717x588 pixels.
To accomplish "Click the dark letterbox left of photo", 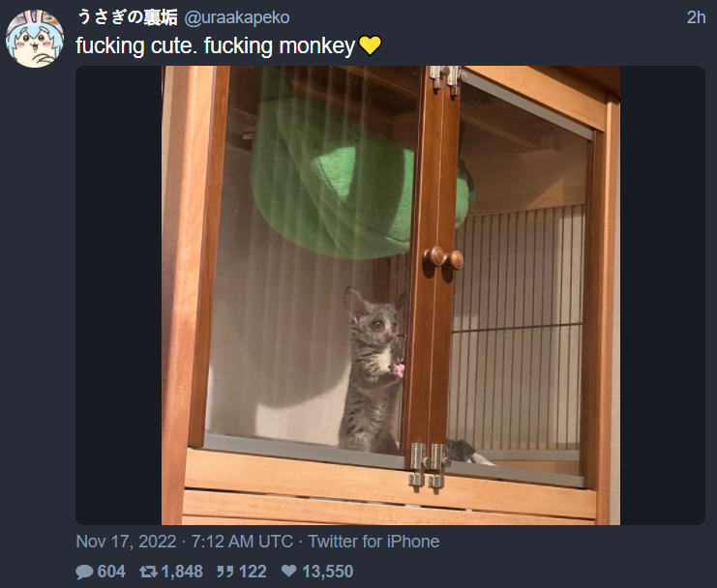I will coord(118,295).
